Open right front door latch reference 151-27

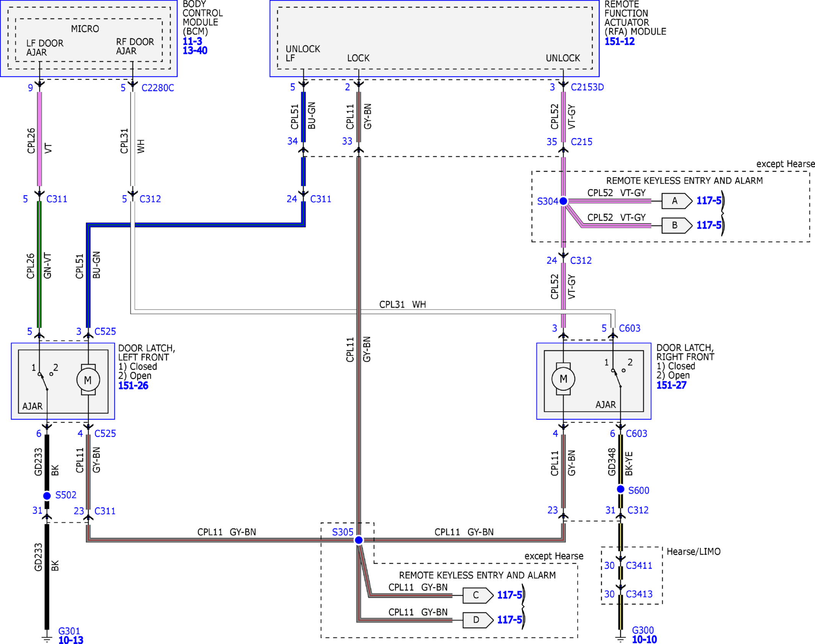click(x=672, y=385)
